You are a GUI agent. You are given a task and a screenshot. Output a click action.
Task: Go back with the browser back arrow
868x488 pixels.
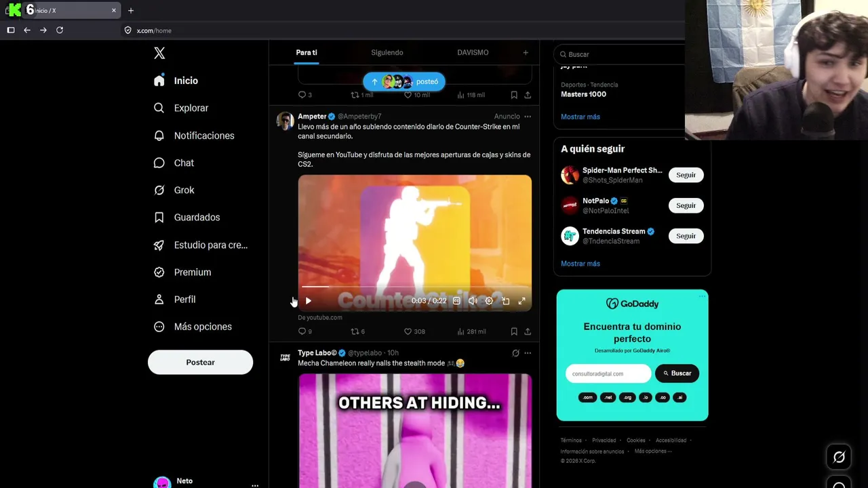coord(27,30)
